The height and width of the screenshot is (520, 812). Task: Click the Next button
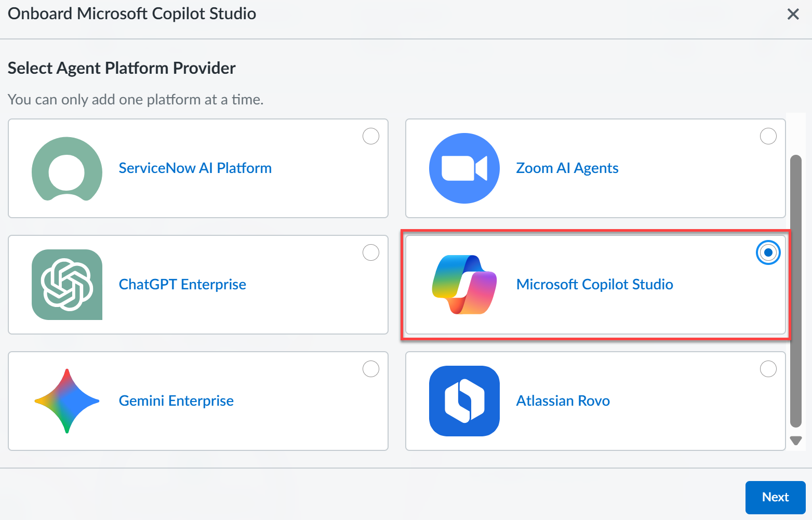pos(775,497)
